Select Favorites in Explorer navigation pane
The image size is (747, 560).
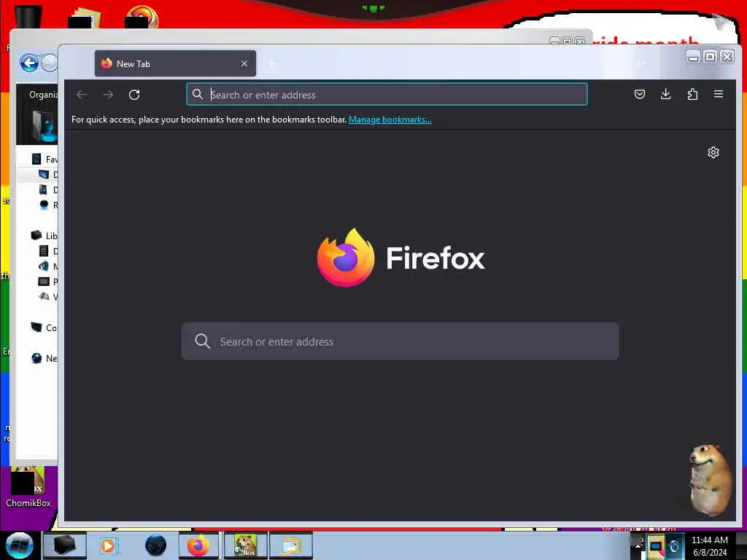pos(44,159)
